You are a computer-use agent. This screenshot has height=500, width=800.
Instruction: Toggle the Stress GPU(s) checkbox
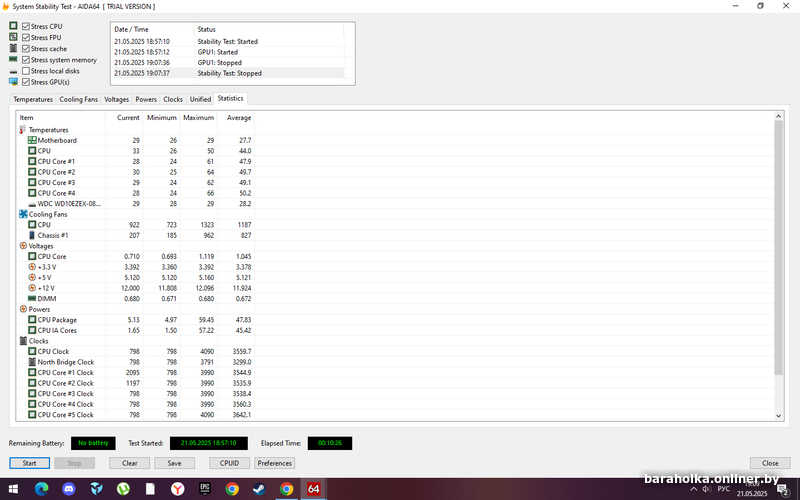[x=26, y=82]
